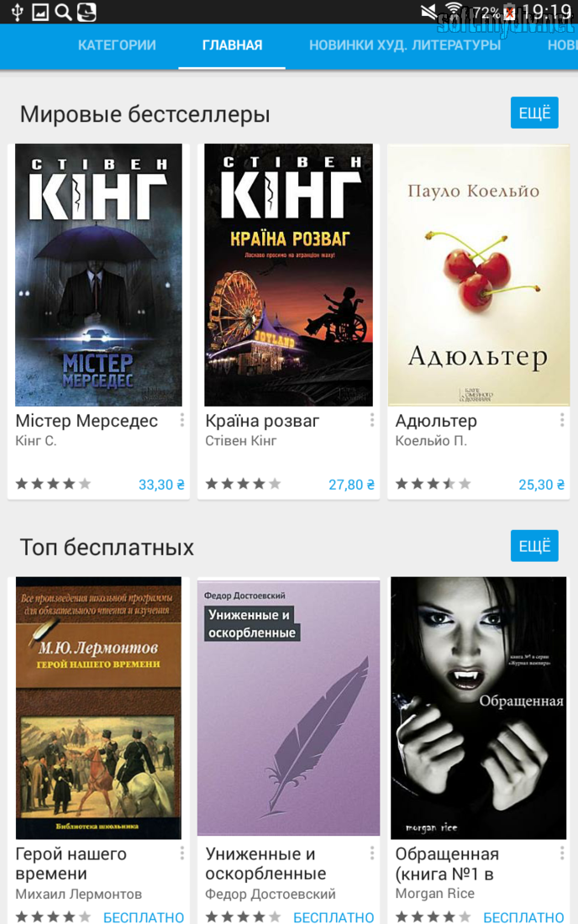Switch to the Категории tab
The image size is (578, 924).
click(x=117, y=45)
